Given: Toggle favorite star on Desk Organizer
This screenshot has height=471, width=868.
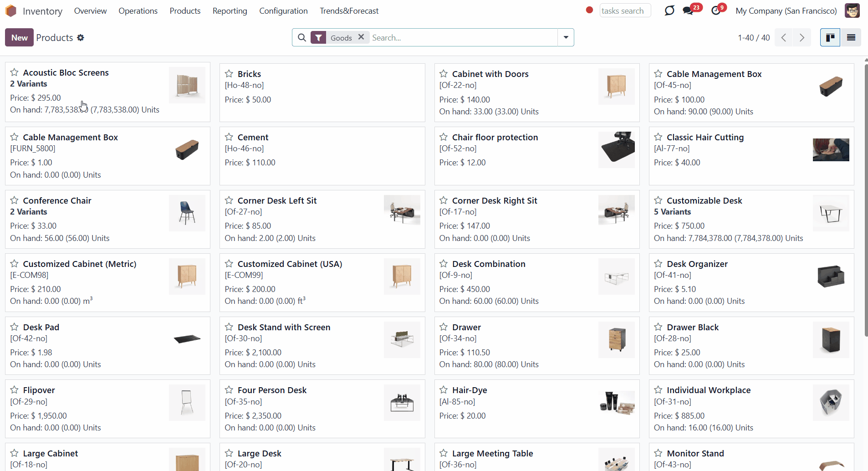Looking at the screenshot, I should pos(658,263).
